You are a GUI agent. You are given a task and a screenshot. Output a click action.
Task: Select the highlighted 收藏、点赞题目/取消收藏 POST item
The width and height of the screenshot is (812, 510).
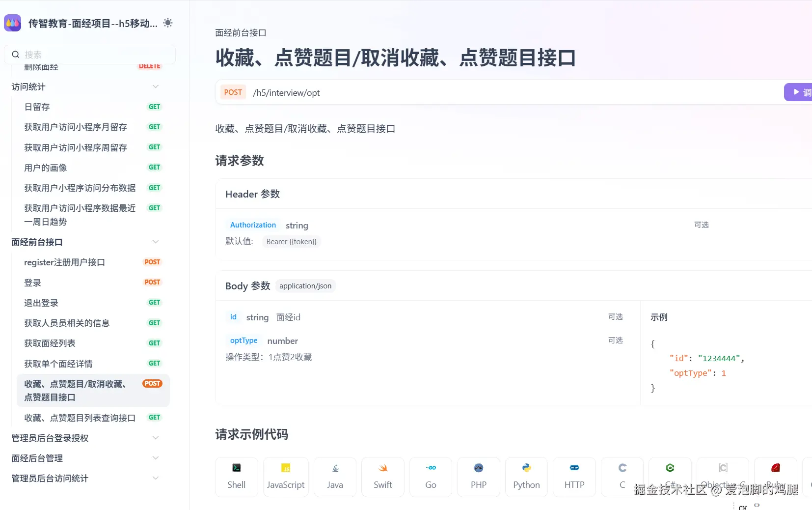[x=93, y=391]
